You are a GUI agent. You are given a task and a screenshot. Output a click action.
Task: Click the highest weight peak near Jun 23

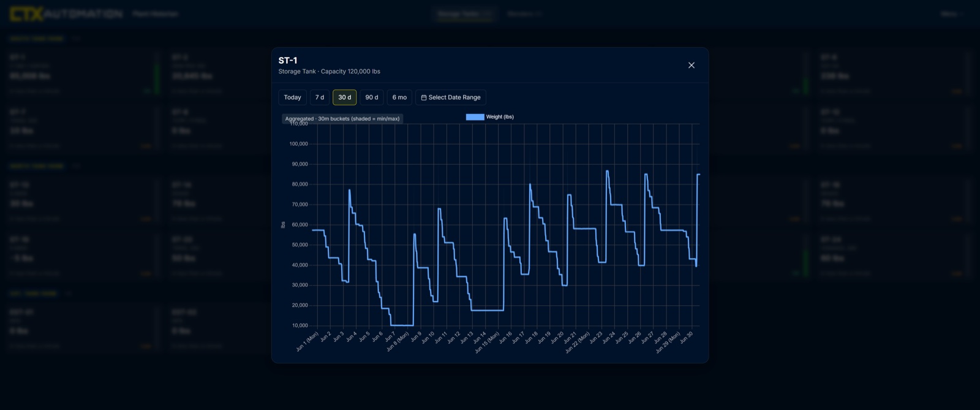pyautogui.click(x=607, y=171)
